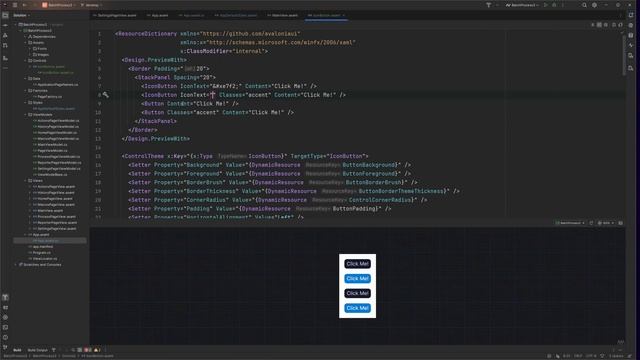Open IDE settings gear
The width and height of the screenshot is (640, 360).
click(595, 5)
